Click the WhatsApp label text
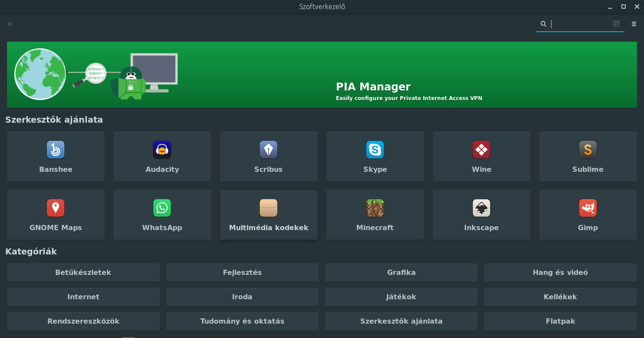 [x=162, y=228]
